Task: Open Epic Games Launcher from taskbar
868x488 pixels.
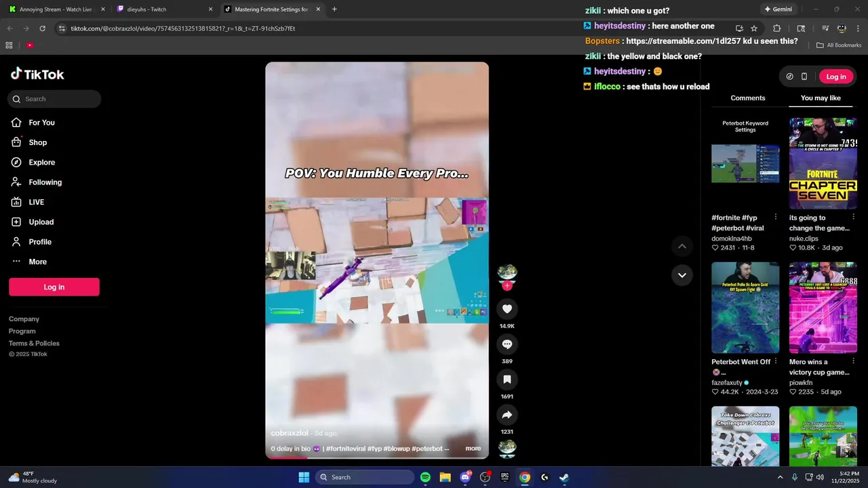Action: pyautogui.click(x=505, y=477)
